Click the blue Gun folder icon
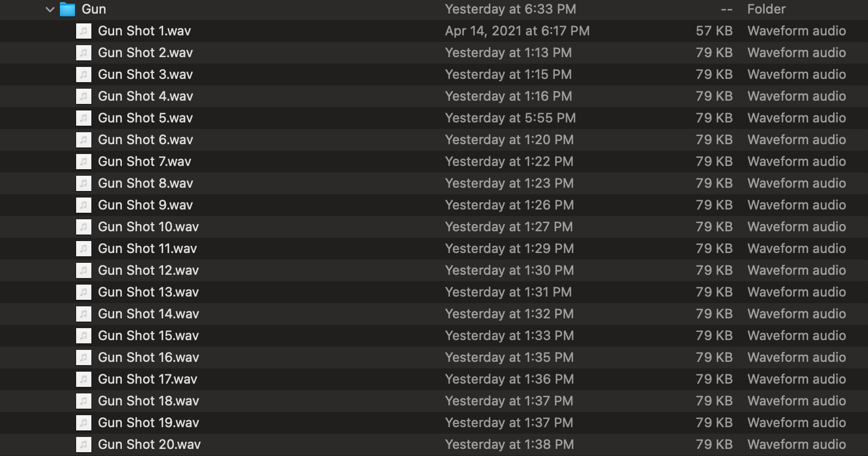 pyautogui.click(x=67, y=9)
